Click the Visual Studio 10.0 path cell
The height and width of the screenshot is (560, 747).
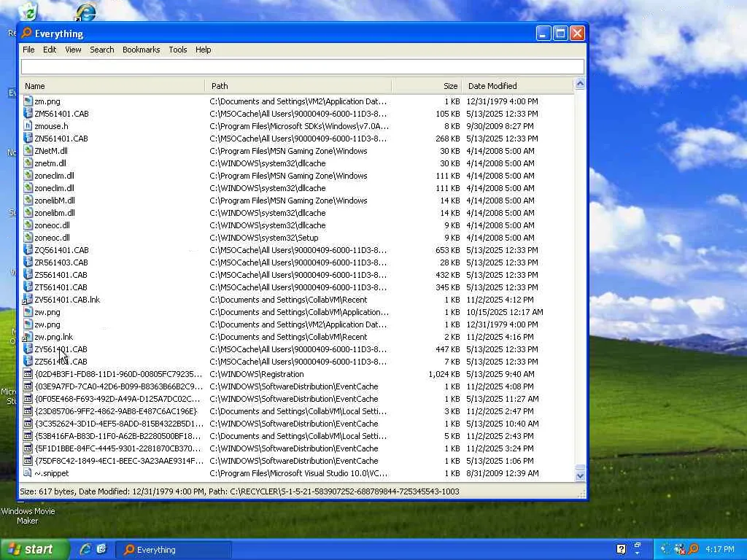[x=298, y=472]
